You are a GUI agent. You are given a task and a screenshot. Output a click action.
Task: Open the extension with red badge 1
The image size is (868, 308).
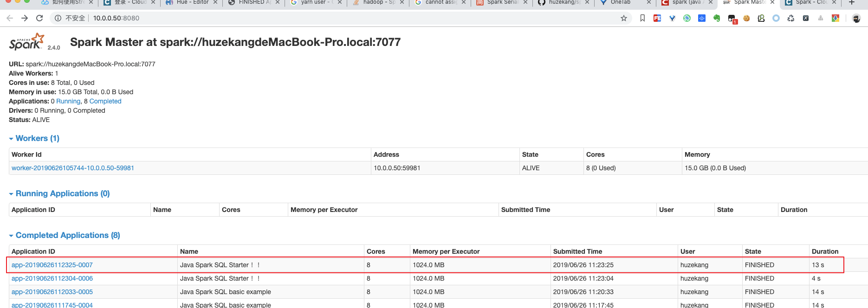pos(732,19)
